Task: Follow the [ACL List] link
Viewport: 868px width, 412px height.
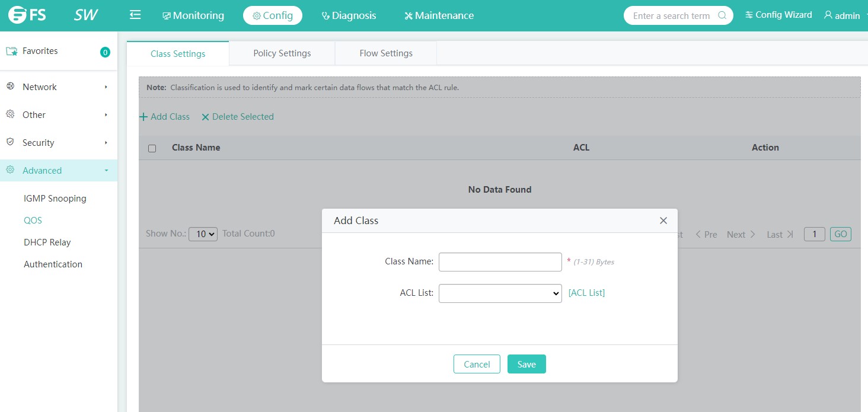Action: 586,293
